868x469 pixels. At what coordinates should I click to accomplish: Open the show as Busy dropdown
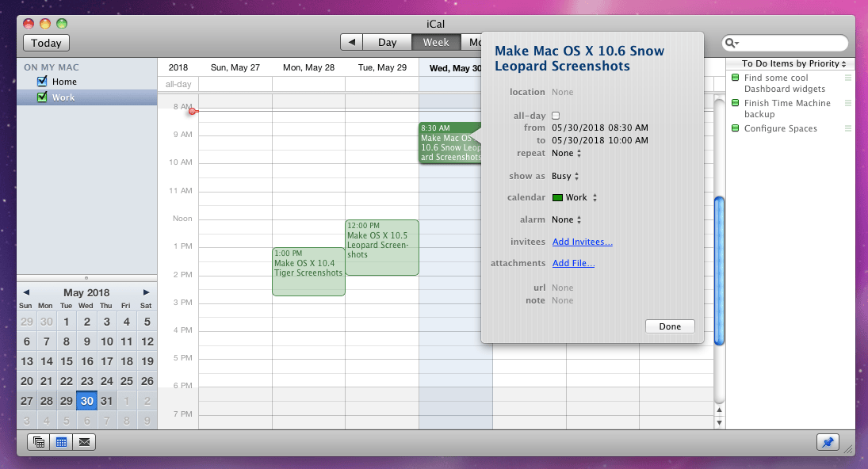565,176
